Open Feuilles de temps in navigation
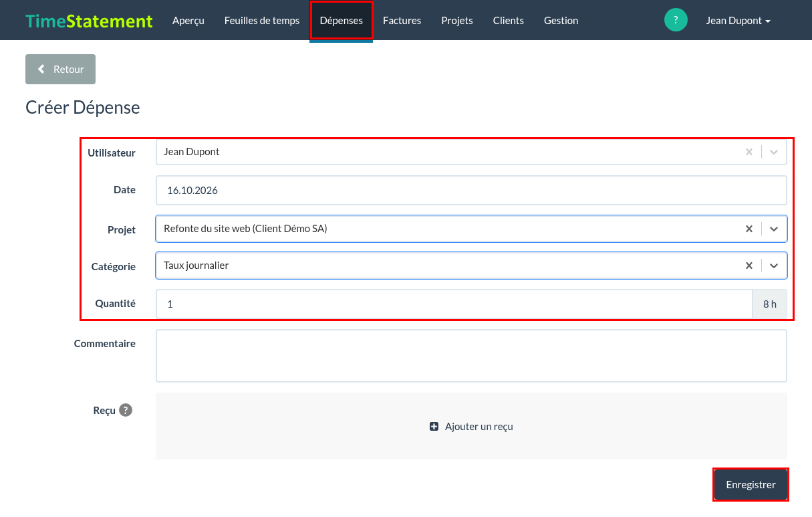812x517 pixels. point(262,20)
